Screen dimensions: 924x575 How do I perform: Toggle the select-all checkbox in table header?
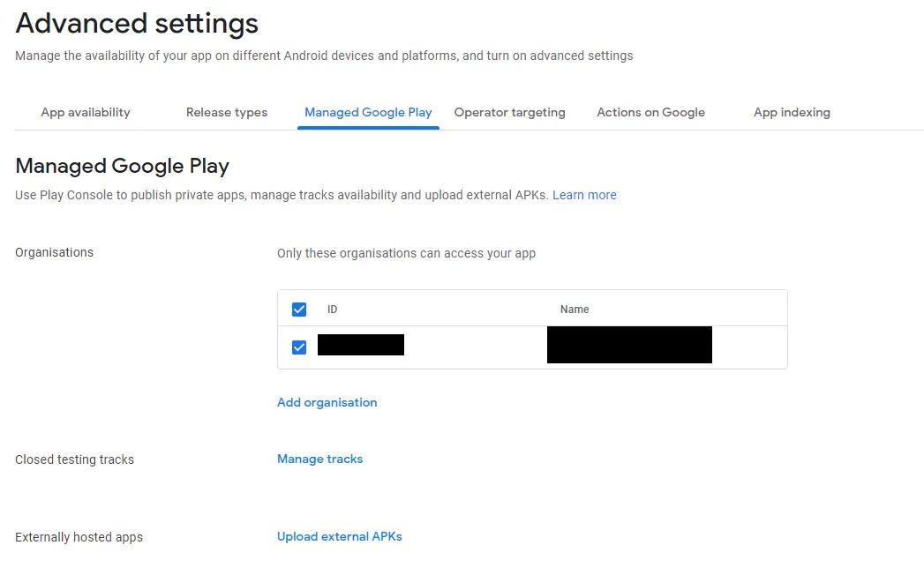[299, 310]
